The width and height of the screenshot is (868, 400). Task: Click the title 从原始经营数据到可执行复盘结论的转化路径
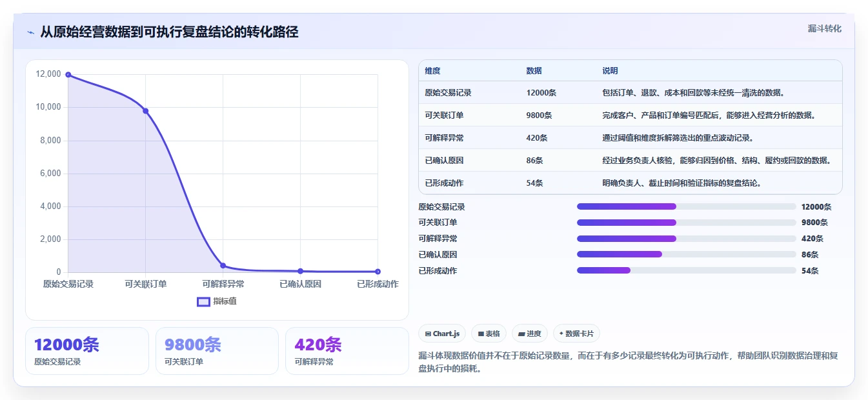(169, 32)
